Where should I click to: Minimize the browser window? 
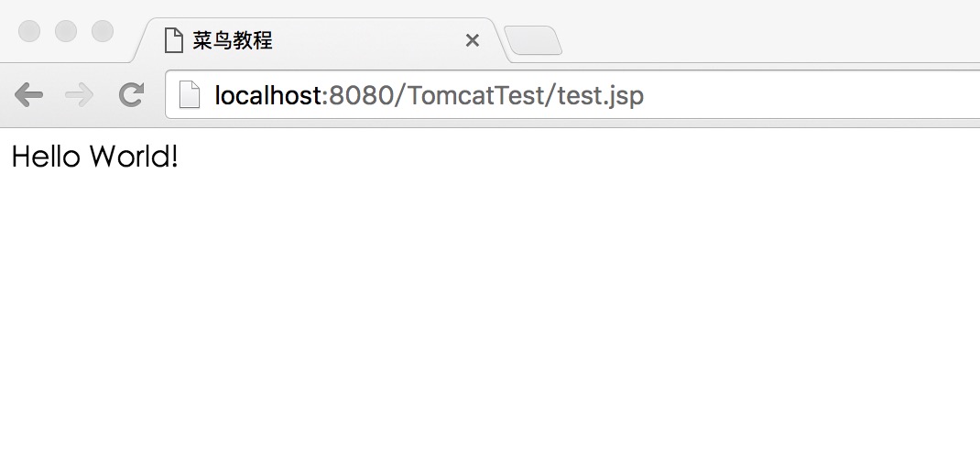tap(66, 31)
